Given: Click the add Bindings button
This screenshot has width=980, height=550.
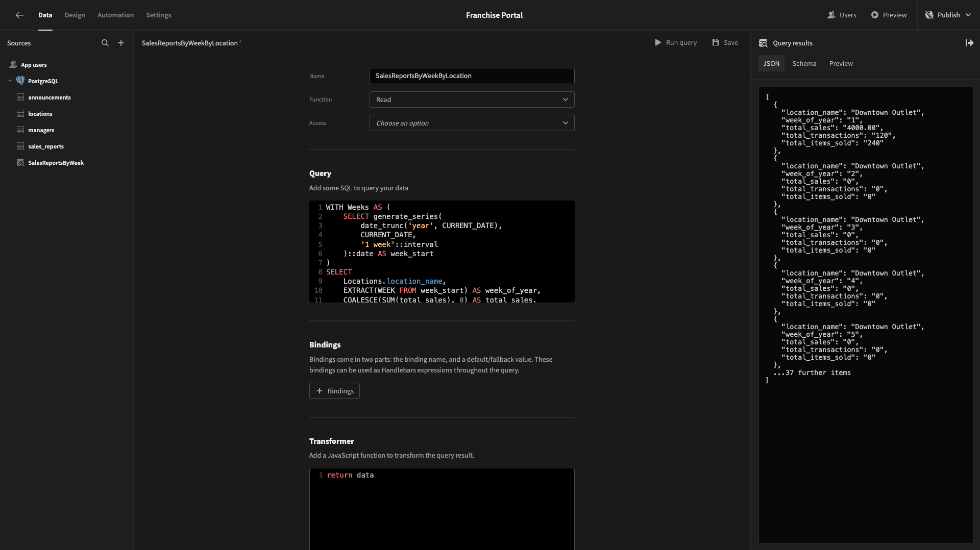Looking at the screenshot, I should pyautogui.click(x=334, y=391).
